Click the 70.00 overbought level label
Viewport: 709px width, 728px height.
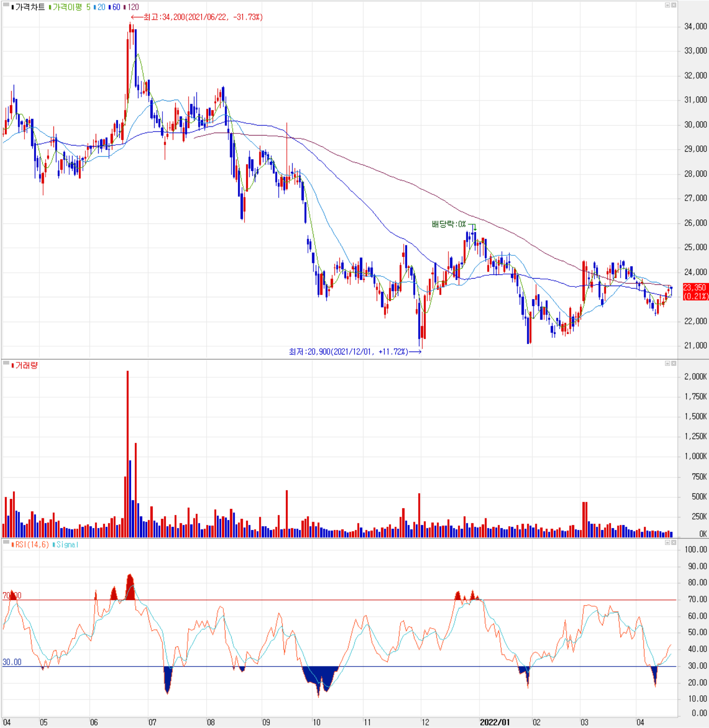[x=12, y=596]
